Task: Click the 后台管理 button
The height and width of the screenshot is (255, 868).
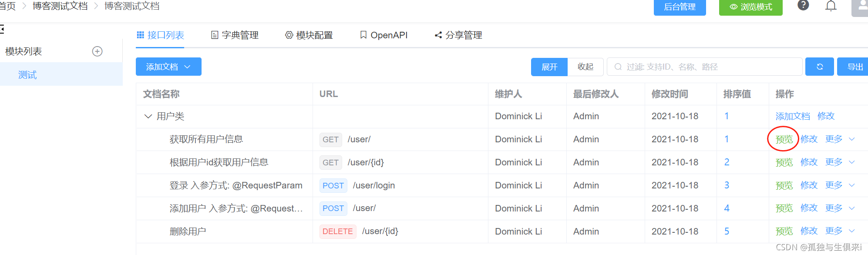Action: pos(680,7)
